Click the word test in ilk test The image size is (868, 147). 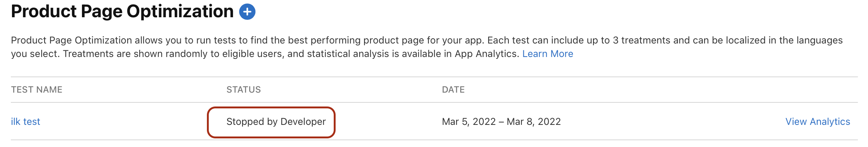32,121
